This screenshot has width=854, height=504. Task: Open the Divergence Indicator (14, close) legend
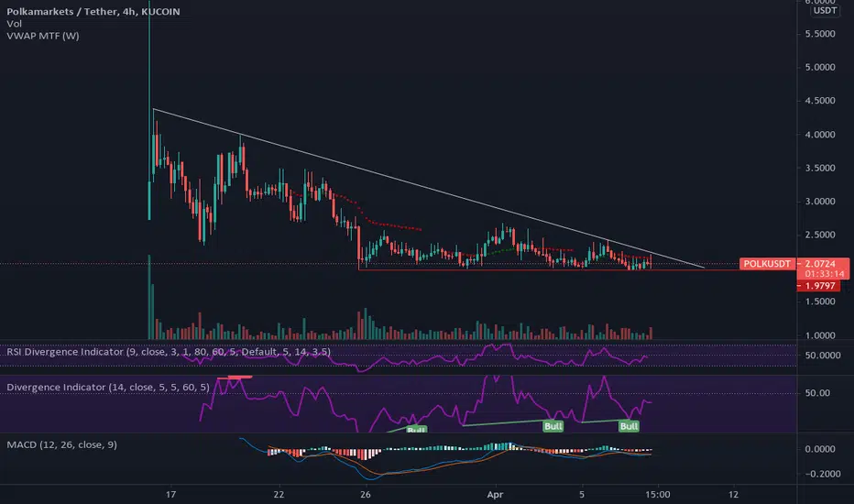(108, 388)
